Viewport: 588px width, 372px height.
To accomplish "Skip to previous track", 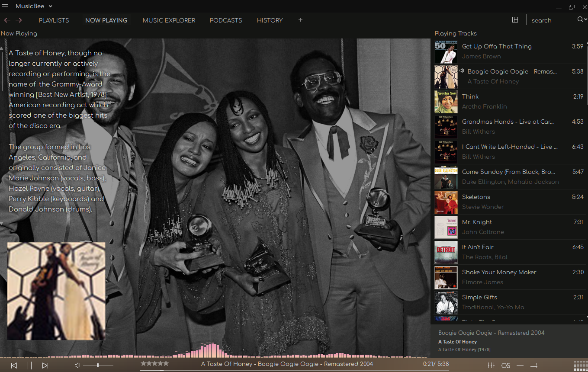I will (14, 366).
